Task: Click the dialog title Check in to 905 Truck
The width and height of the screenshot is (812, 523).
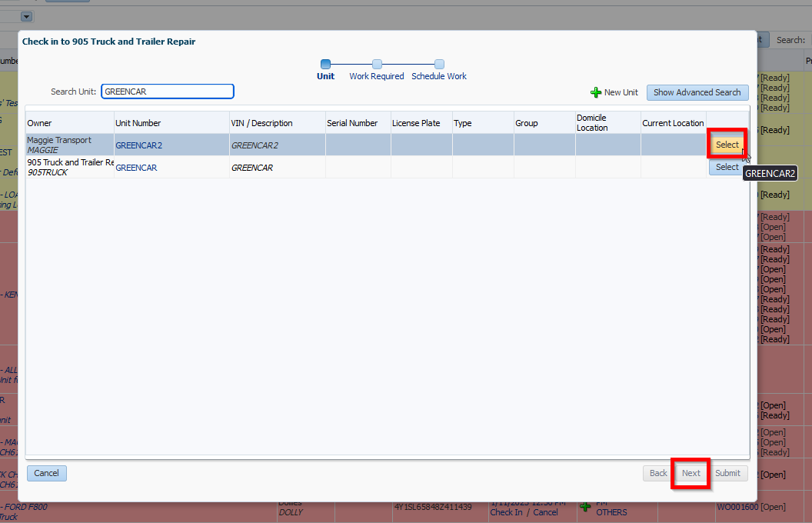Action: pos(108,42)
